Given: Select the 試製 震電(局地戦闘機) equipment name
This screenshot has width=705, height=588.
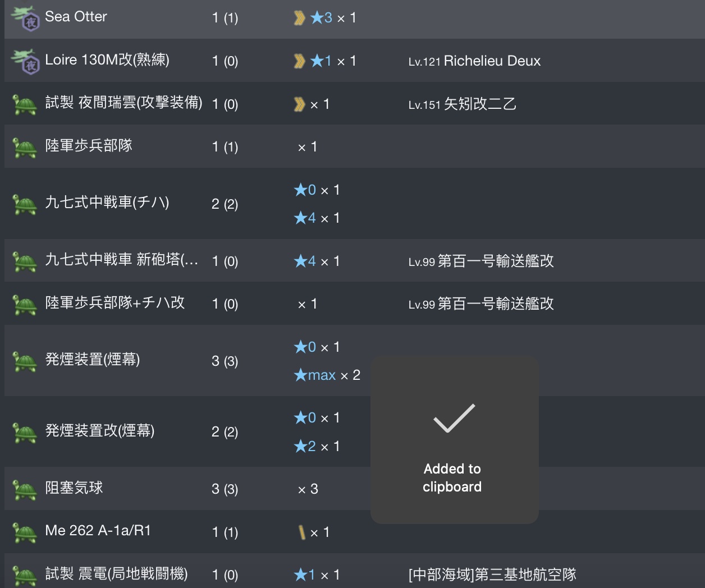Looking at the screenshot, I should click(x=117, y=574).
